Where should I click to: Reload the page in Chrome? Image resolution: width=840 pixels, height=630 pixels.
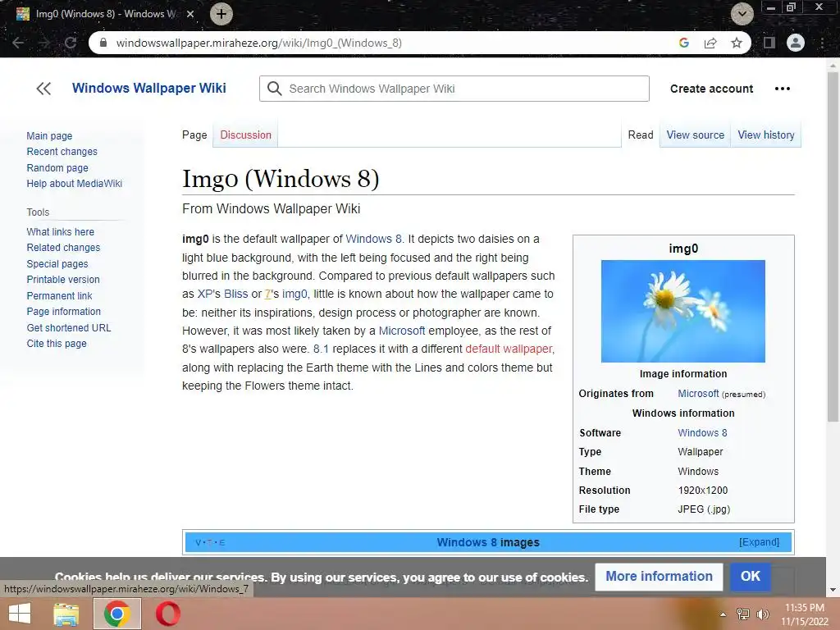pos(71,43)
